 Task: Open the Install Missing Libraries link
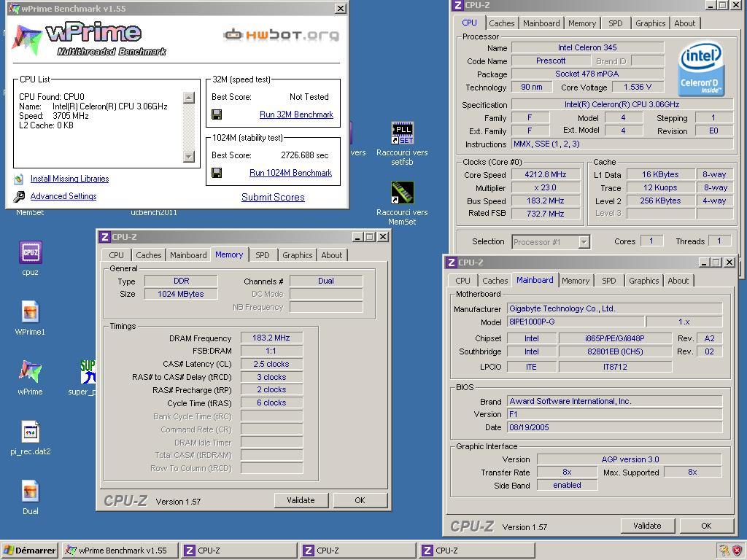(x=69, y=179)
